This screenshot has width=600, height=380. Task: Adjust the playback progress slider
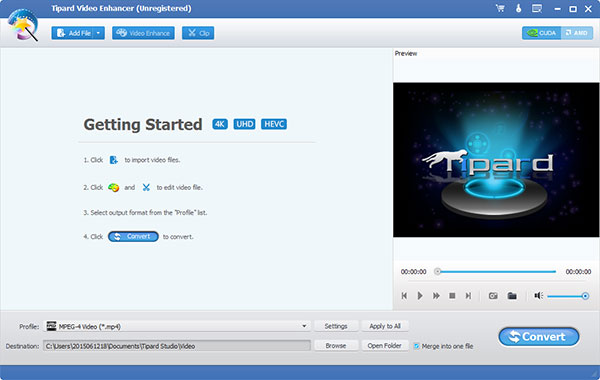[x=496, y=272]
